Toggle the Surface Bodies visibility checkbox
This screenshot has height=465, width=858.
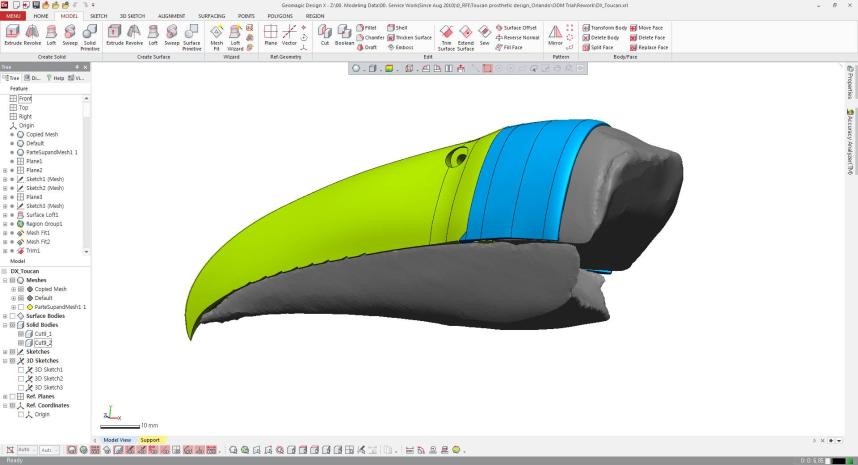[13, 316]
